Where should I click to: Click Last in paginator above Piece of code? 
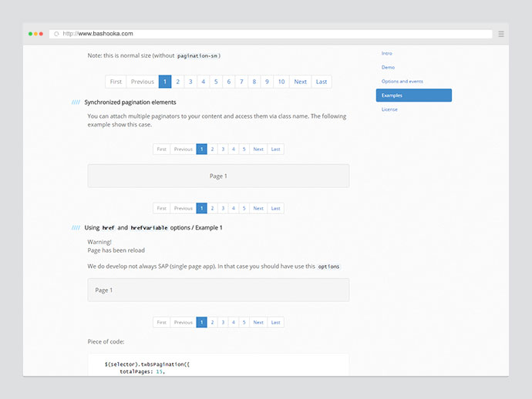tap(275, 323)
